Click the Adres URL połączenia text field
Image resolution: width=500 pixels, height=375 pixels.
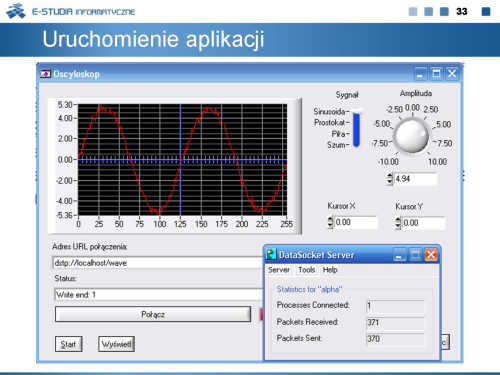pos(158,263)
